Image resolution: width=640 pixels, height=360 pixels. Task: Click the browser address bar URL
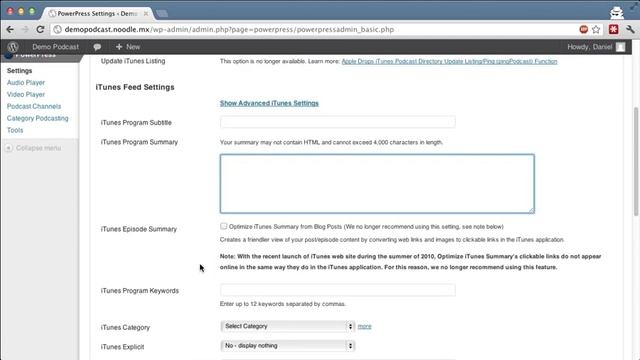[229, 29]
